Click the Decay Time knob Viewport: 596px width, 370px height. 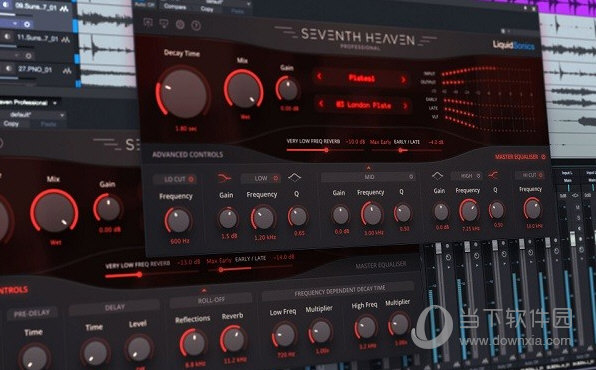point(183,93)
